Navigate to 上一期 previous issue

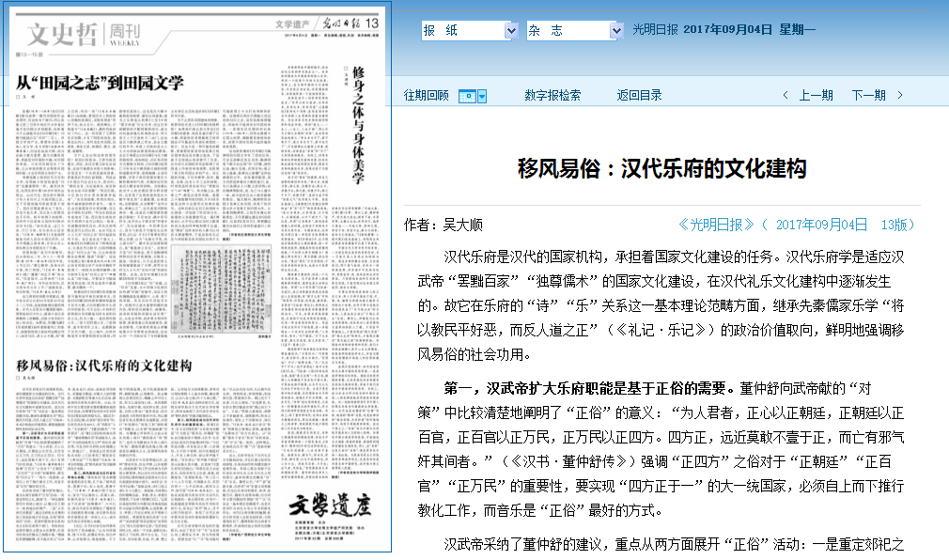816,95
